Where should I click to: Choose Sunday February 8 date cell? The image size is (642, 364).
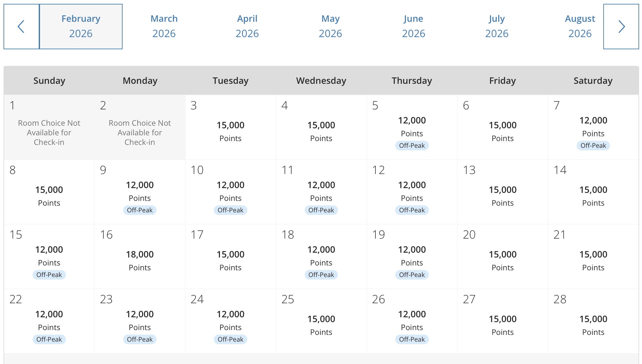(x=49, y=193)
